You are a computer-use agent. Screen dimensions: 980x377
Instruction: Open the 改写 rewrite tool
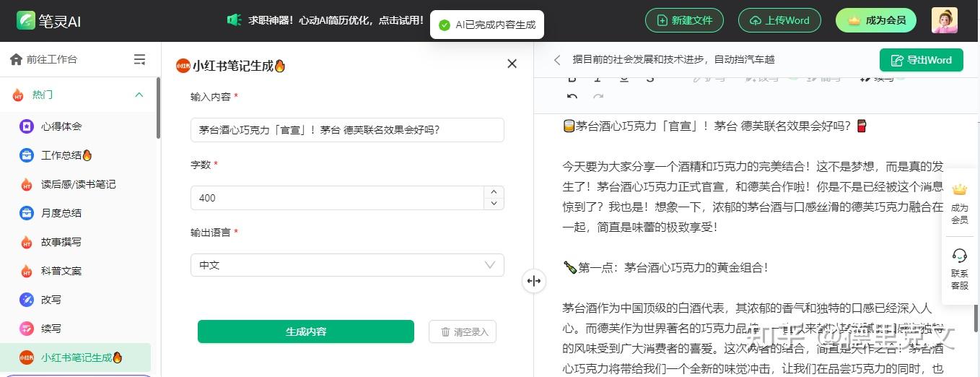(x=40, y=300)
